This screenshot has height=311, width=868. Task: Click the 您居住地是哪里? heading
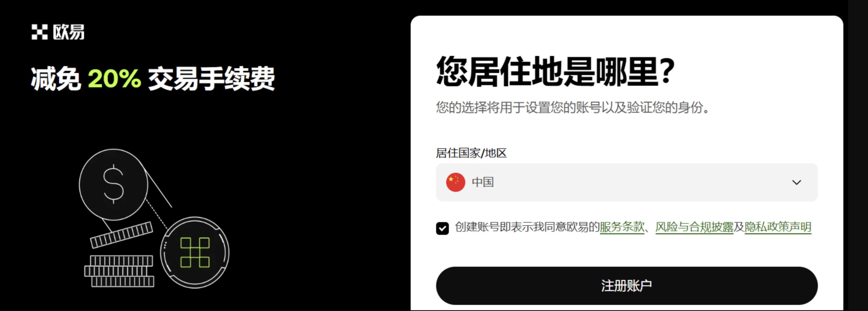click(x=555, y=72)
